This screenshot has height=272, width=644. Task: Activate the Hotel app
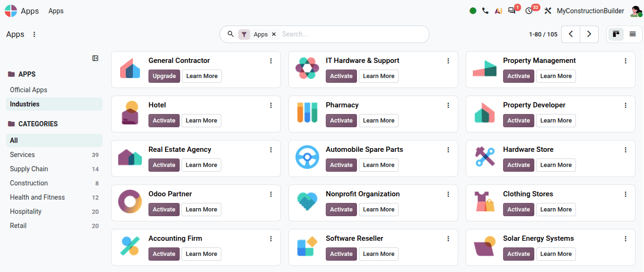[164, 121]
